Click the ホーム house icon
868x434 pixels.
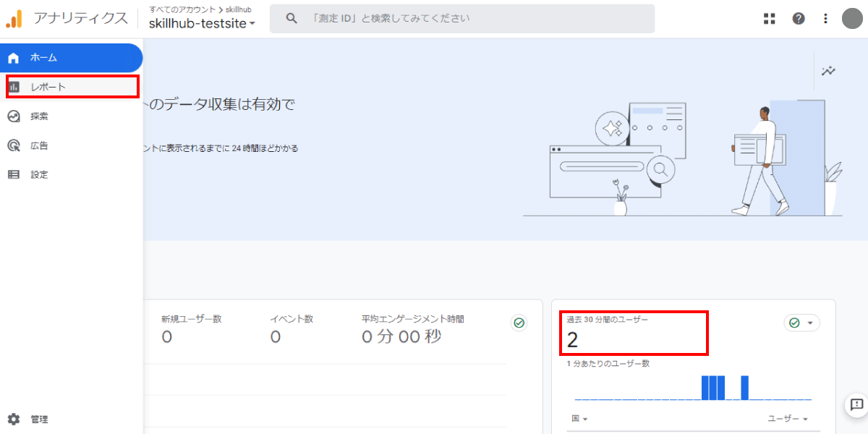[13, 58]
